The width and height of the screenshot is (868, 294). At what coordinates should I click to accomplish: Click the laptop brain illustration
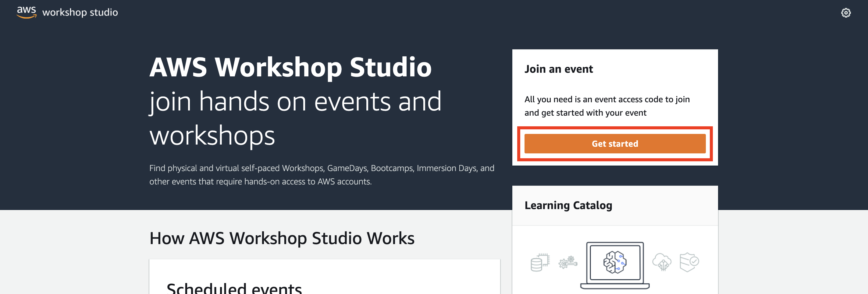point(615,265)
